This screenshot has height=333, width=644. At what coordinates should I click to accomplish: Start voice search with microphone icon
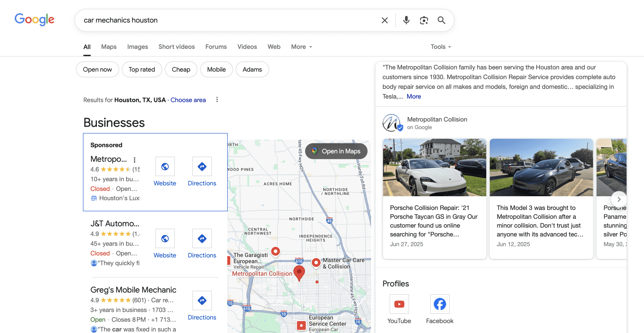[406, 20]
